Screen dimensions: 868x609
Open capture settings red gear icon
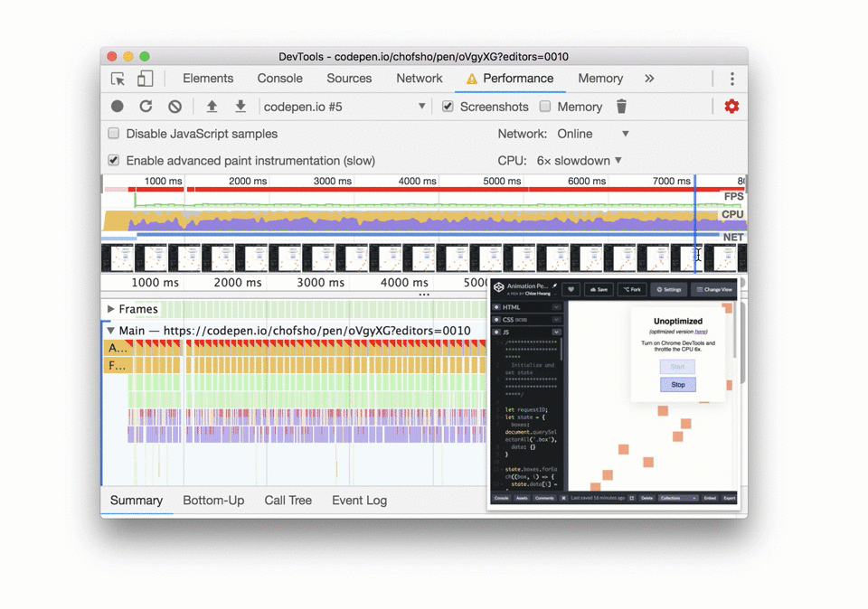tap(731, 107)
